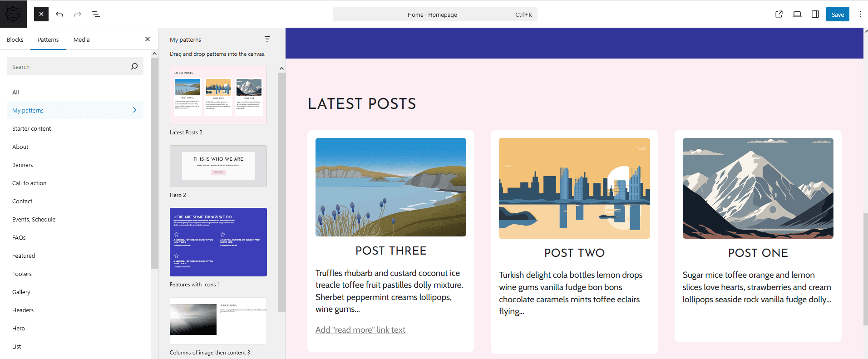This screenshot has height=359, width=868.
Task: Close the inserter panel with X icon
Action: pos(148,39)
